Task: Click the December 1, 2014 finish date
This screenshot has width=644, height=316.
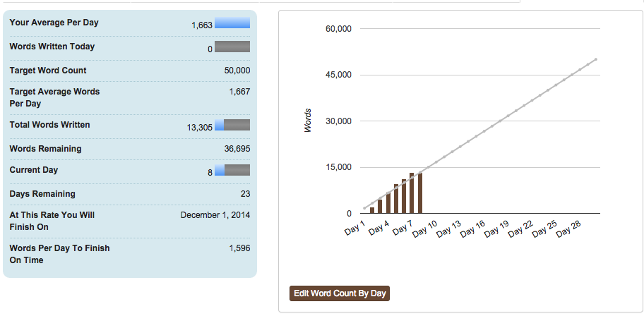Action: pos(215,215)
